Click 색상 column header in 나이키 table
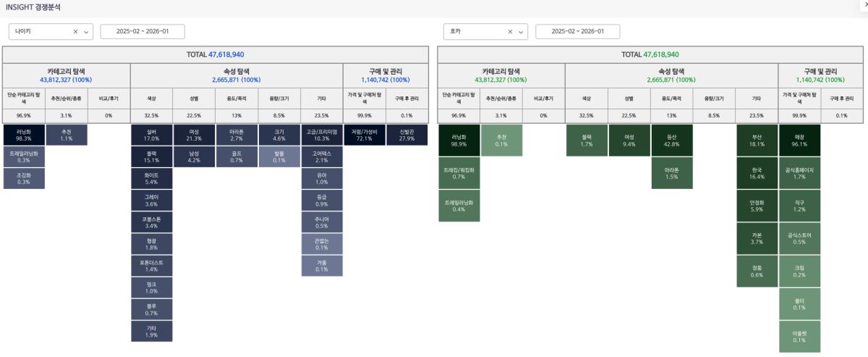 click(152, 98)
